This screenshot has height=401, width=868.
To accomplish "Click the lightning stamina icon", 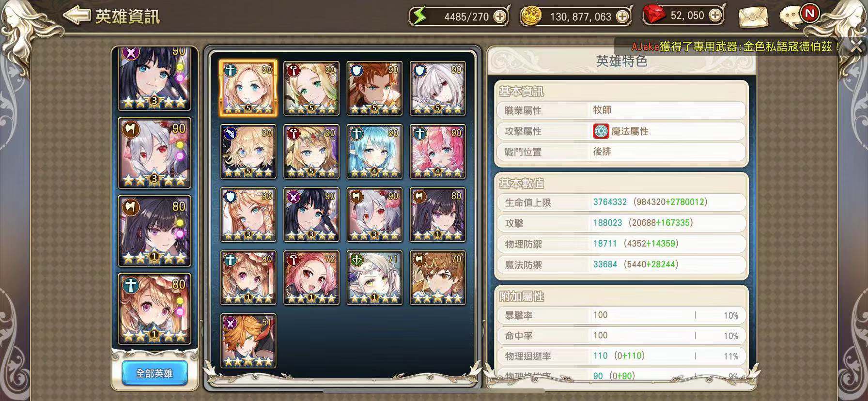I will [x=419, y=16].
